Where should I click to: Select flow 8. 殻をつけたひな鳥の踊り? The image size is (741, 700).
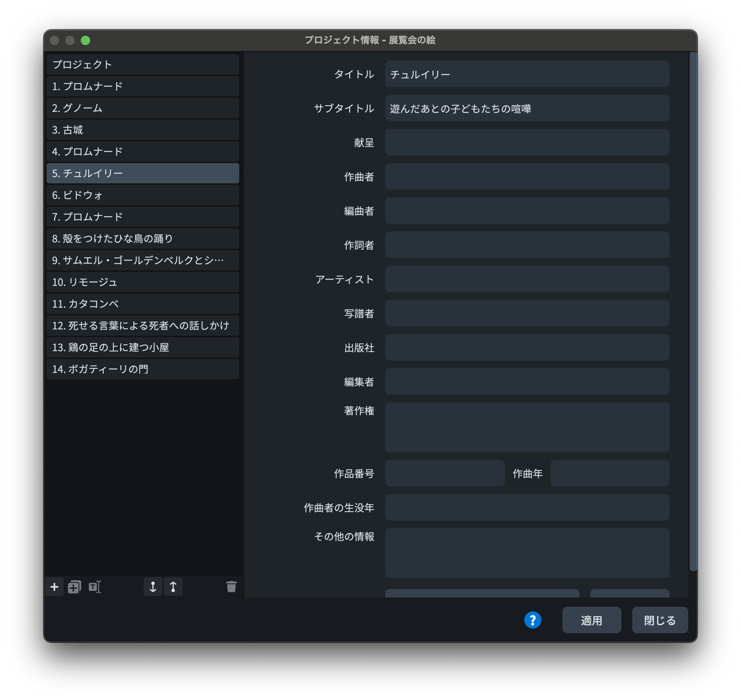[143, 239]
